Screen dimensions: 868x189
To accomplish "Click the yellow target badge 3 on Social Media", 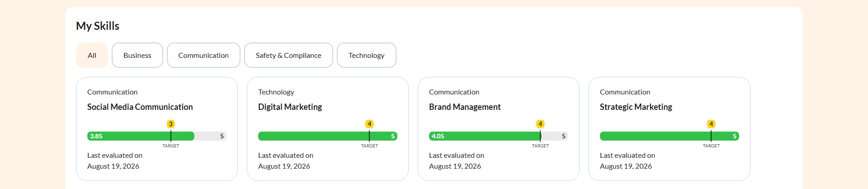I will tap(170, 124).
